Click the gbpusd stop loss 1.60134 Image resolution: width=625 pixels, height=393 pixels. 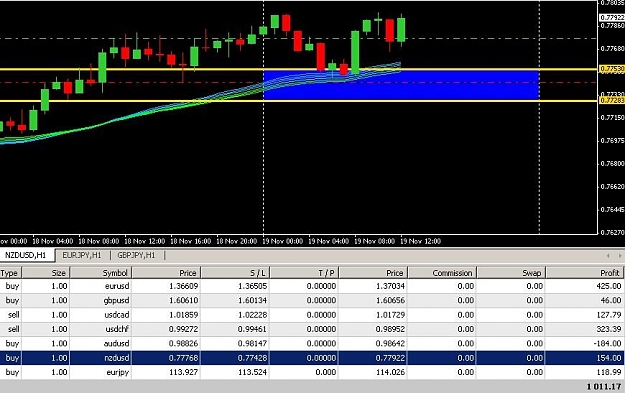pyautogui.click(x=252, y=300)
